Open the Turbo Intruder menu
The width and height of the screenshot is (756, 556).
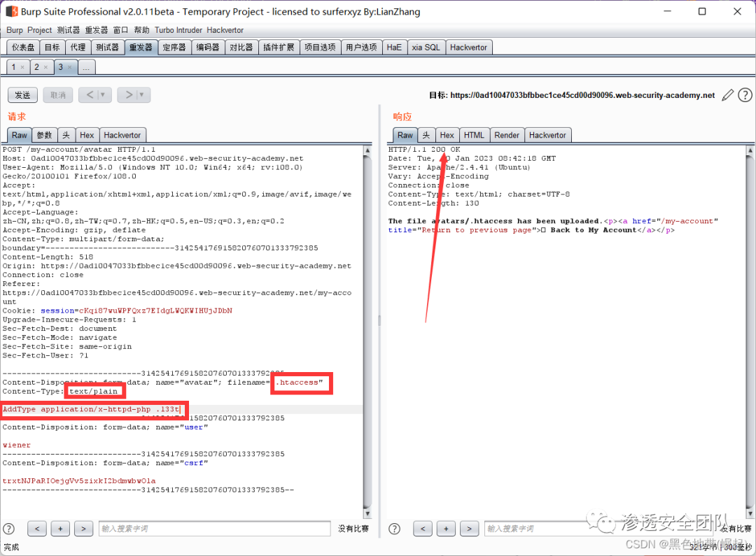[x=178, y=30]
